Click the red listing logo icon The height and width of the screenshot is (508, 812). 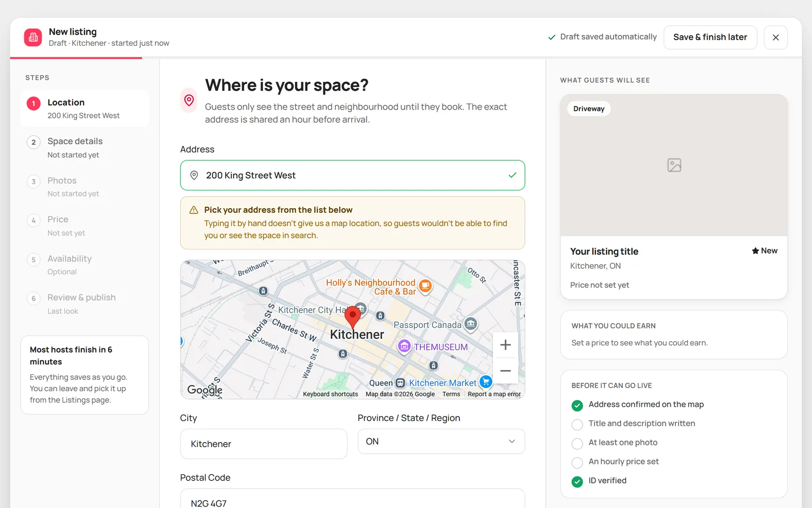point(33,37)
